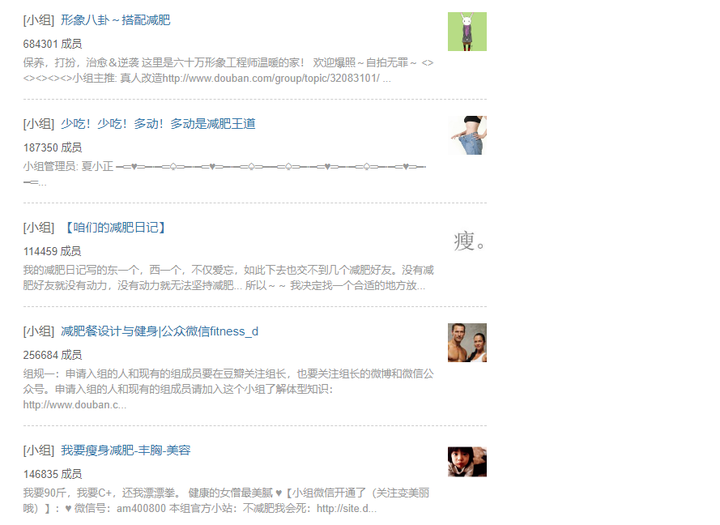Click the 146835 成员 member count

pyautogui.click(x=52, y=474)
